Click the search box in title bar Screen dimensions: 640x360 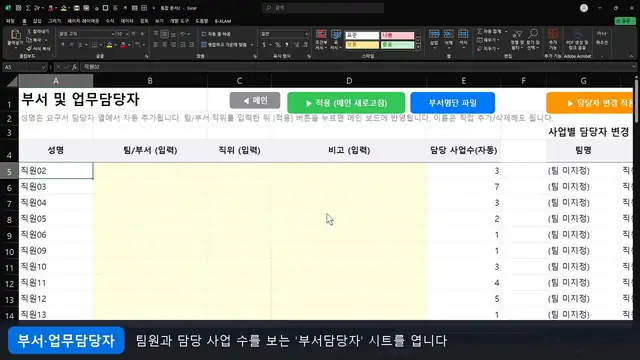(322, 8)
